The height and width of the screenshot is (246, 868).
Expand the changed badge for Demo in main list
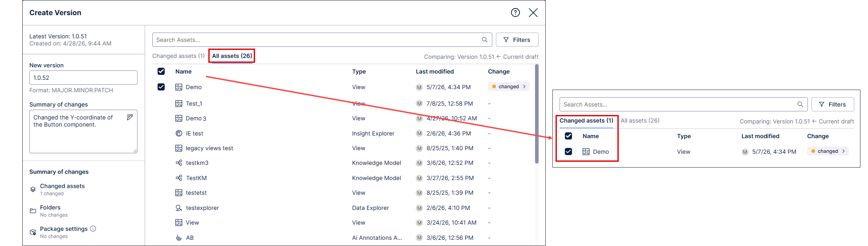coord(509,86)
